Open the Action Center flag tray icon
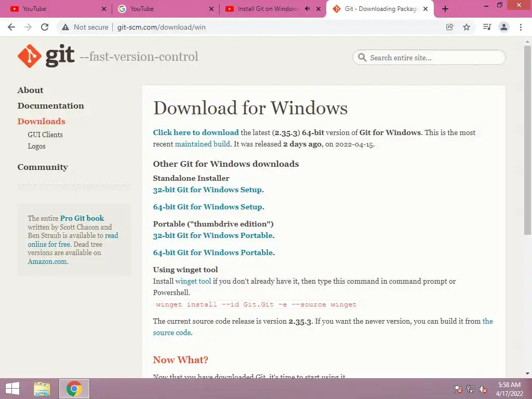532x399 pixels. (458, 389)
